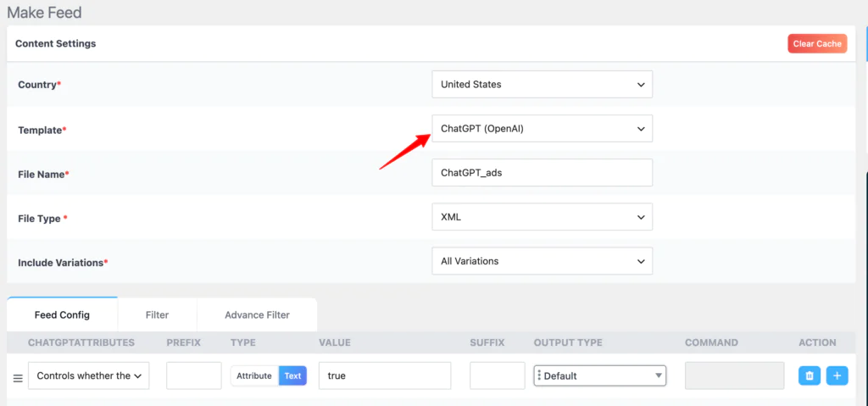Screen dimensions: 868x406
Task: Click the File Name field label
Action: tap(44, 174)
